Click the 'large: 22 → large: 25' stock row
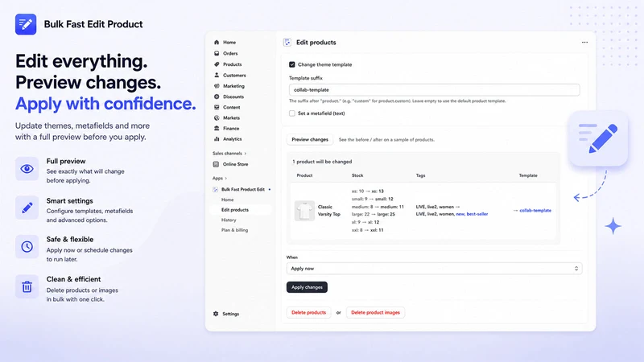 coord(373,214)
